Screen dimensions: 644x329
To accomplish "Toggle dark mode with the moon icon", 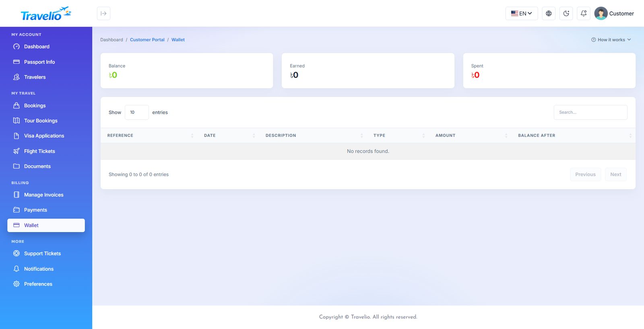I will [566, 13].
